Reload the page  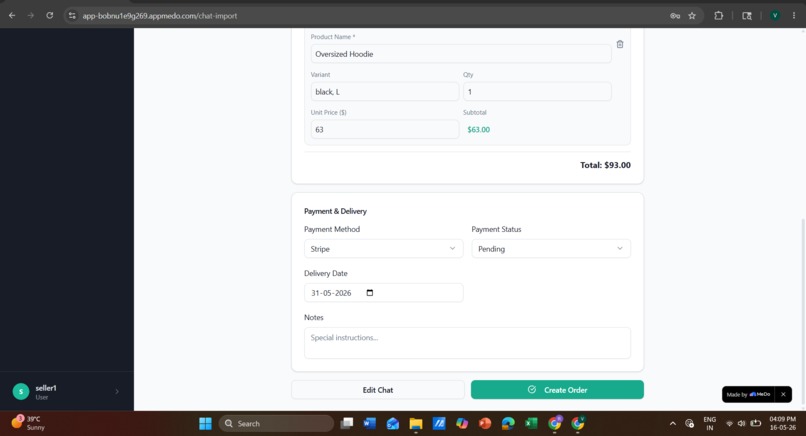tap(49, 15)
